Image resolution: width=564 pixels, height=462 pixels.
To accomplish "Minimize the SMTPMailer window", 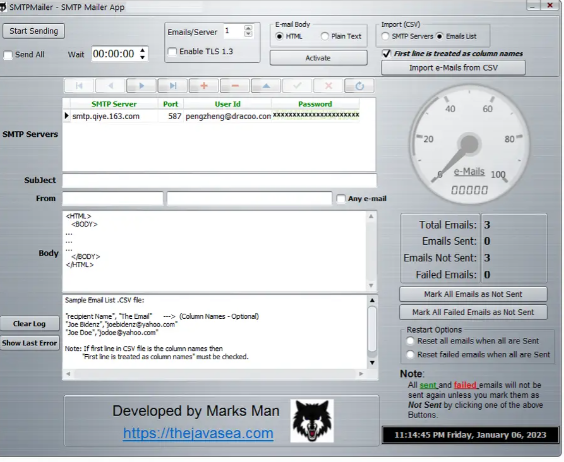I will pos(533,5).
